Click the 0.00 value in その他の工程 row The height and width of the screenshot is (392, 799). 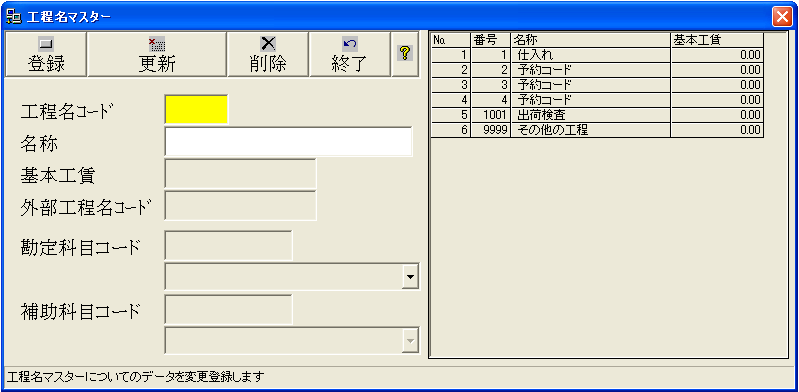(x=717, y=130)
